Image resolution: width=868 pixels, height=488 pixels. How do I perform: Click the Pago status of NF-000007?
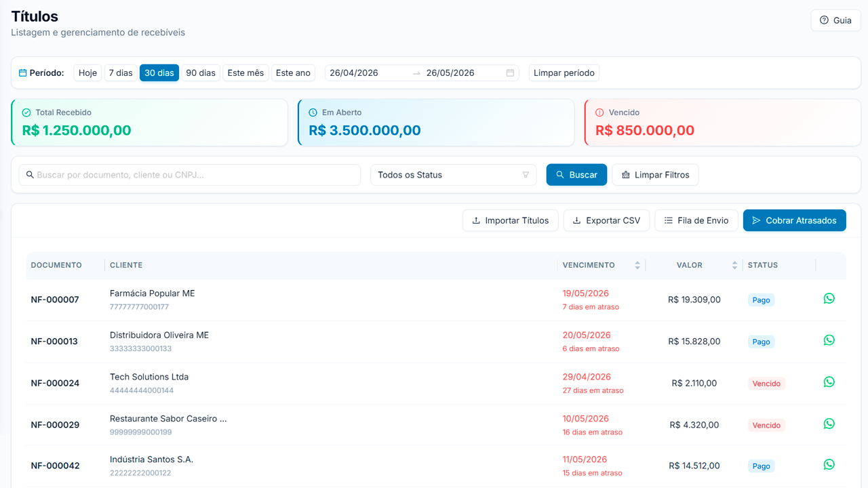point(761,300)
